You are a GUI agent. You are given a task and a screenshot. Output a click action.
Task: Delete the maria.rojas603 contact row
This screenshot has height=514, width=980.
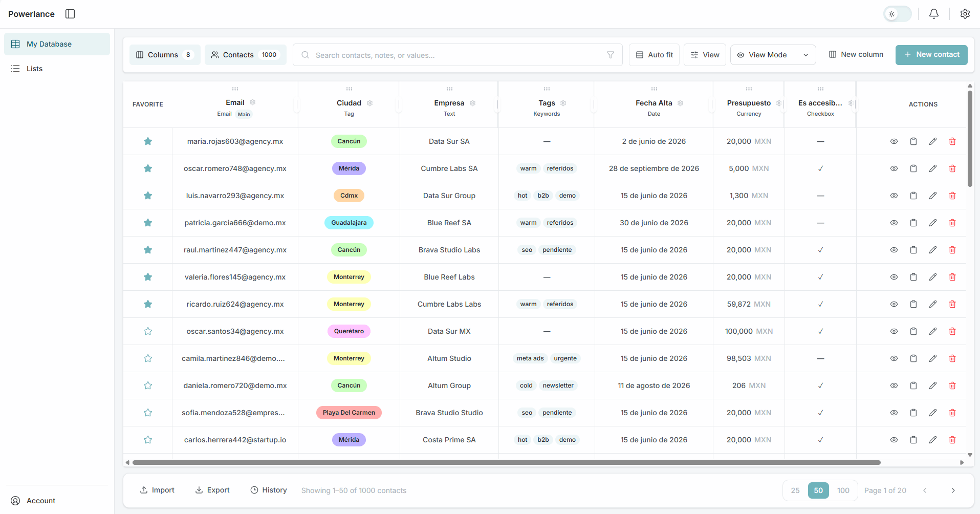coord(952,141)
